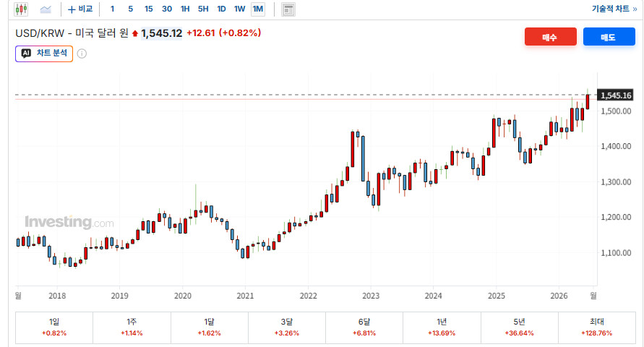Choose the 3달 performance range tab
644x347 pixels.
pos(287,327)
